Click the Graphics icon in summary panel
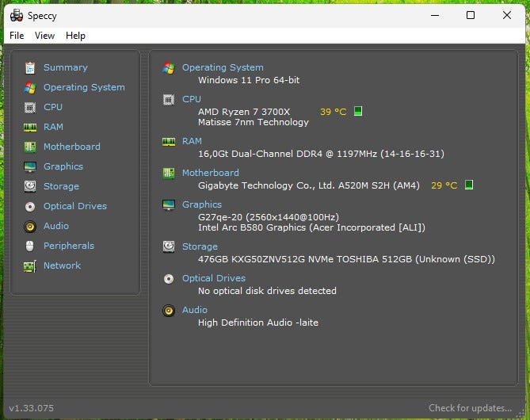Image resolution: width=530 pixels, height=420 pixels. 169,205
